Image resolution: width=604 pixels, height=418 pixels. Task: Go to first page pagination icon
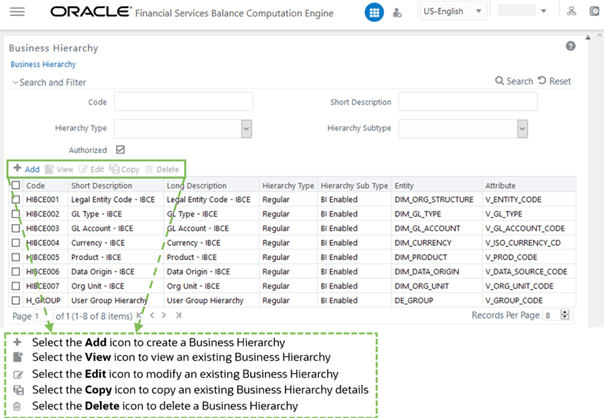139,315
